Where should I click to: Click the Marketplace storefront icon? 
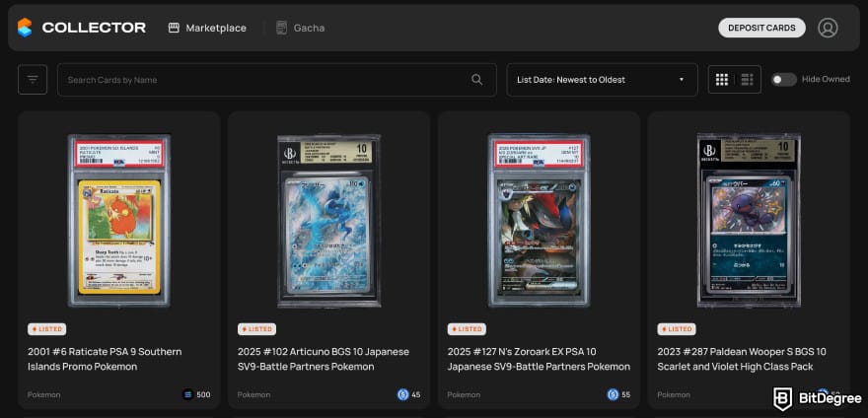coord(174,28)
